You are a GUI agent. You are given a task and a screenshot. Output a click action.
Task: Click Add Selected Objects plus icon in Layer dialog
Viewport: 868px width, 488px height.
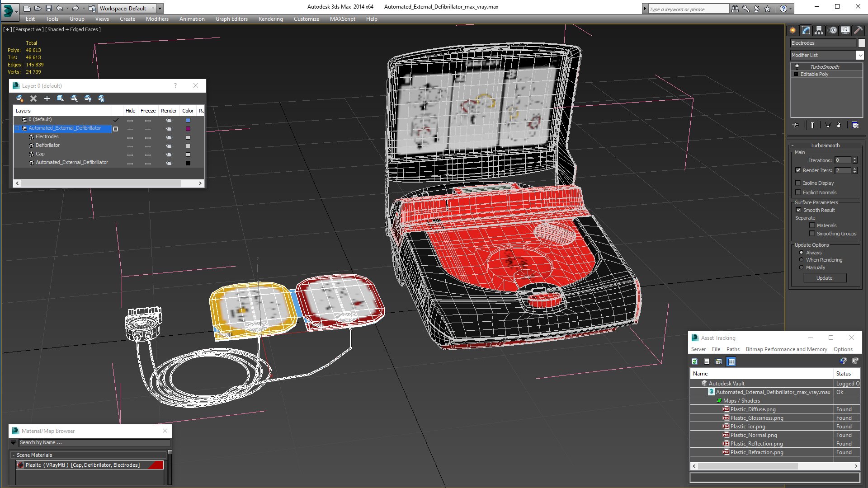pyautogui.click(x=47, y=99)
